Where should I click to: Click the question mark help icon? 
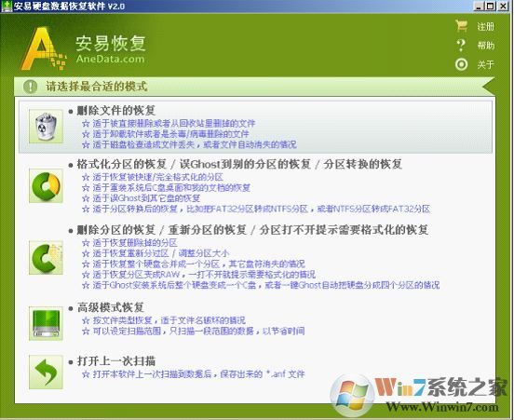pyautogui.click(x=462, y=45)
